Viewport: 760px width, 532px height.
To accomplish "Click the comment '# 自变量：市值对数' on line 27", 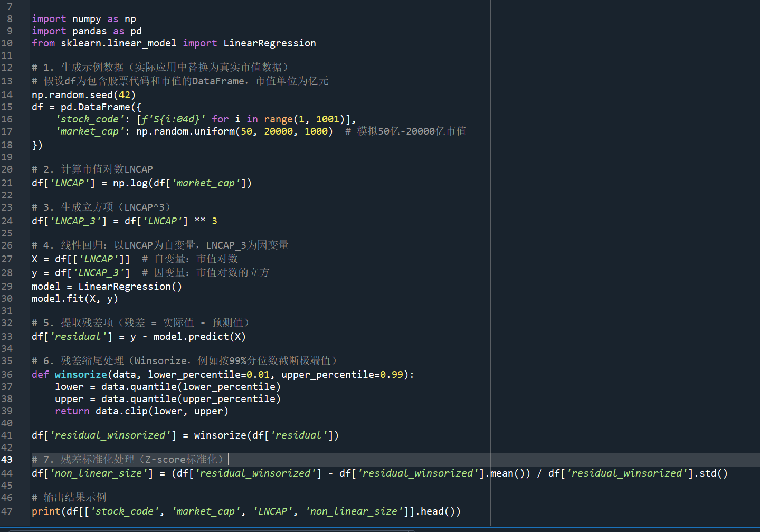I will [190, 259].
